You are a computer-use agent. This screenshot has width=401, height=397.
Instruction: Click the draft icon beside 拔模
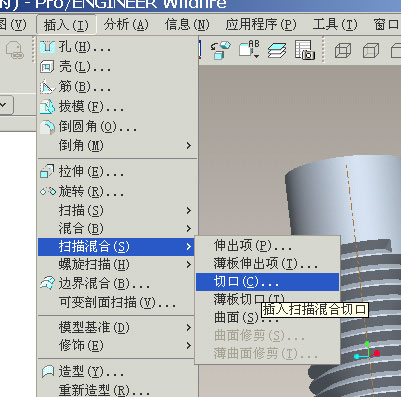47,107
